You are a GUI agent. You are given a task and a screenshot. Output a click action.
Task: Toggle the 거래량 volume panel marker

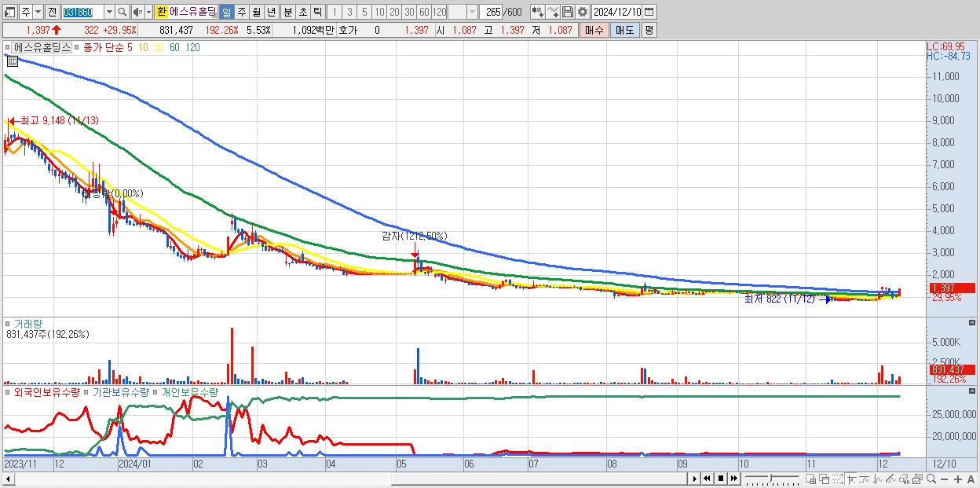point(9,323)
